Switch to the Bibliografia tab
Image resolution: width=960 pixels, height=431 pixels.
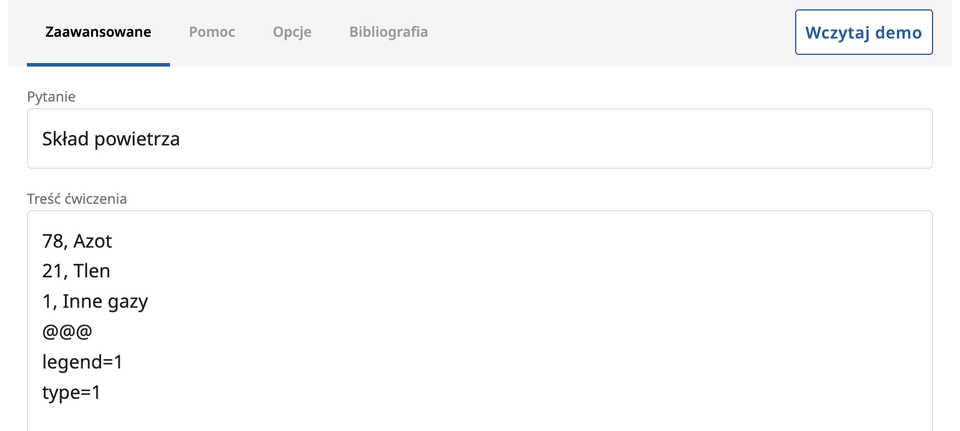pos(388,32)
